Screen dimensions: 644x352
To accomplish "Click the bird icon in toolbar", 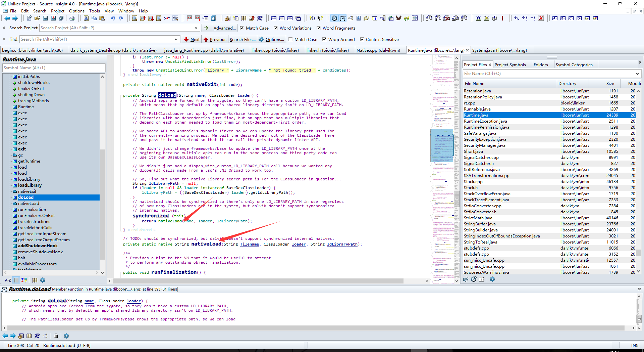I will click(398, 18).
